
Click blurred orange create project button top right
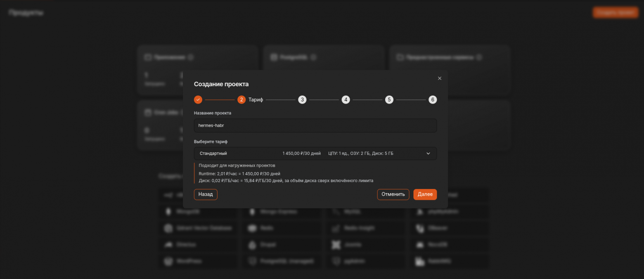pos(616,12)
